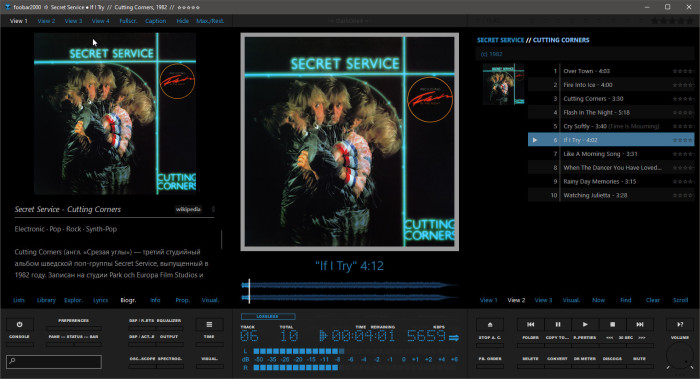
Task: Click the center album cover art
Action: click(x=350, y=142)
